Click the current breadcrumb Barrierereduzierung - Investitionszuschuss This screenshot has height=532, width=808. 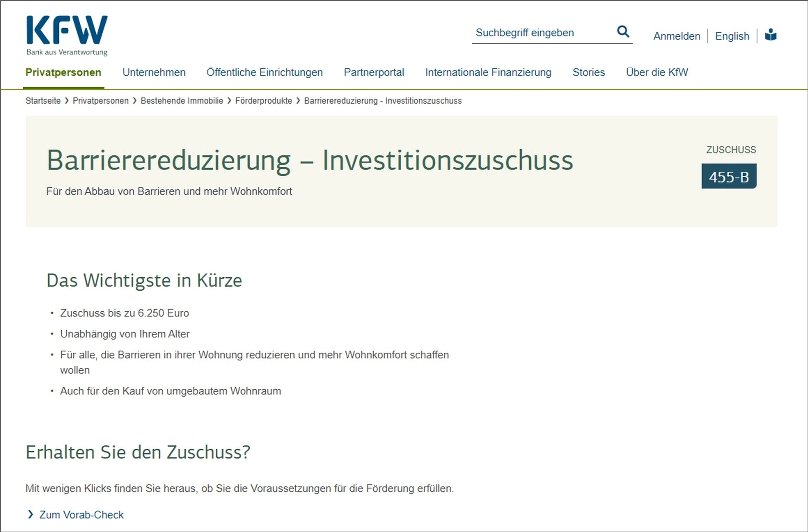click(x=383, y=100)
